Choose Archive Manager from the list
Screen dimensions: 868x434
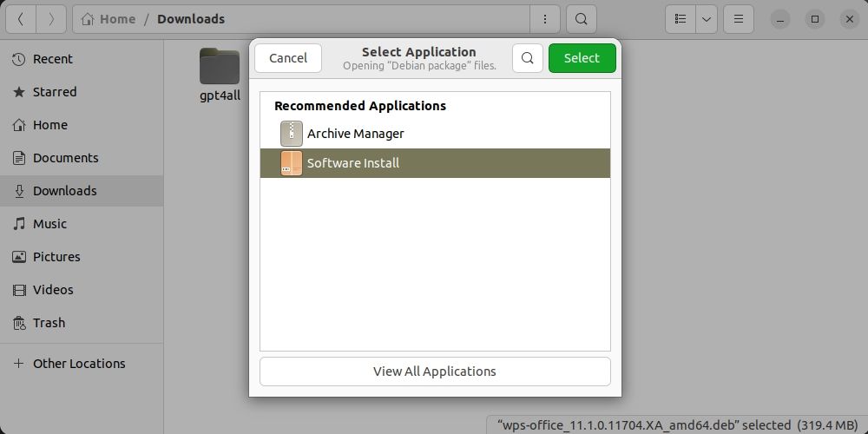pos(355,134)
